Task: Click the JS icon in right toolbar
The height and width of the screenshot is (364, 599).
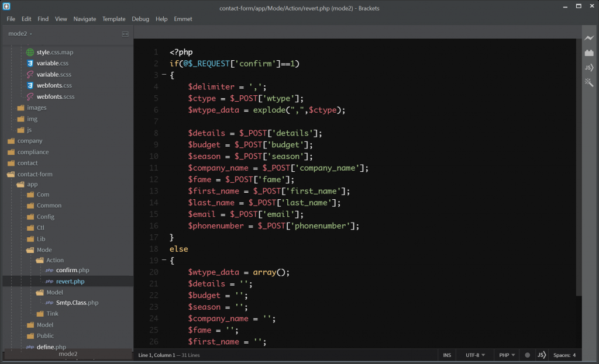Action: [589, 68]
